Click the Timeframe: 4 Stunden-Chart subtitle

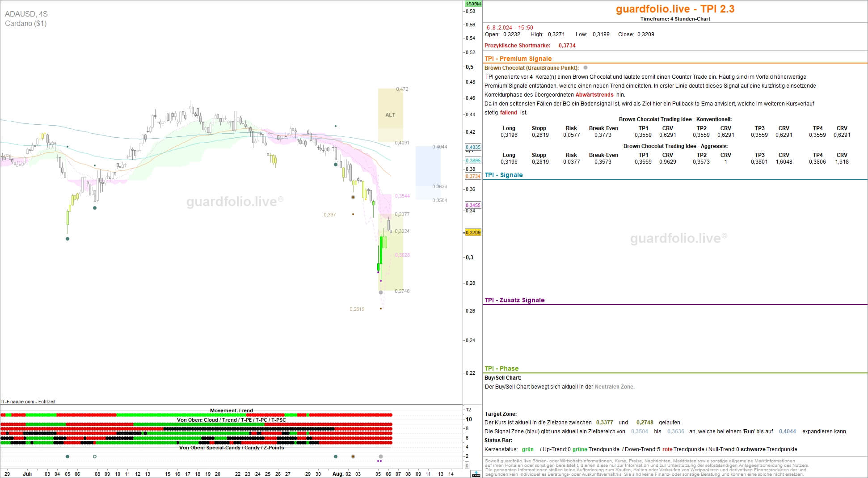click(675, 19)
